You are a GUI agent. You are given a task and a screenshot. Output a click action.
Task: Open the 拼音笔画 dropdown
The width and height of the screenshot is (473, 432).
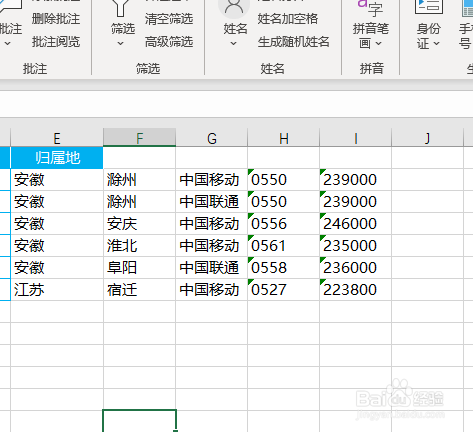(378, 43)
